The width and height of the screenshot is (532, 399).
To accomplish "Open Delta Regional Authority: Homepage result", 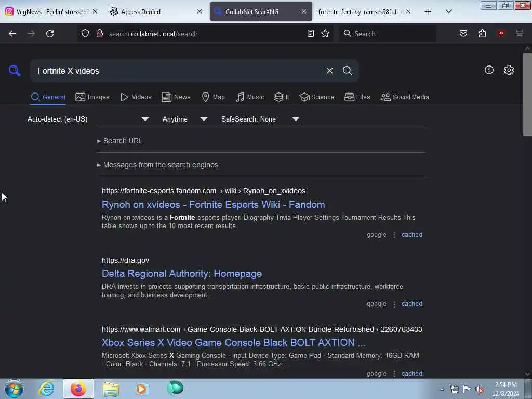I will pos(182,273).
